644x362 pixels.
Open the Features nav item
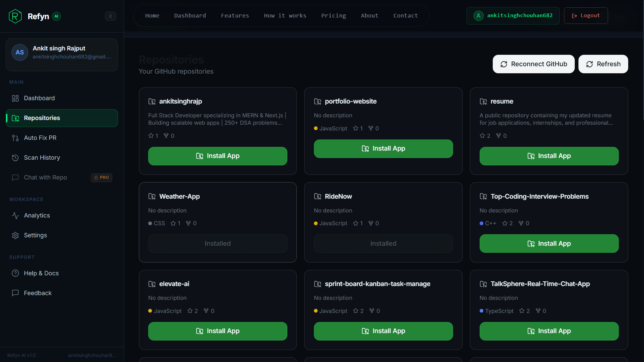tap(235, 15)
